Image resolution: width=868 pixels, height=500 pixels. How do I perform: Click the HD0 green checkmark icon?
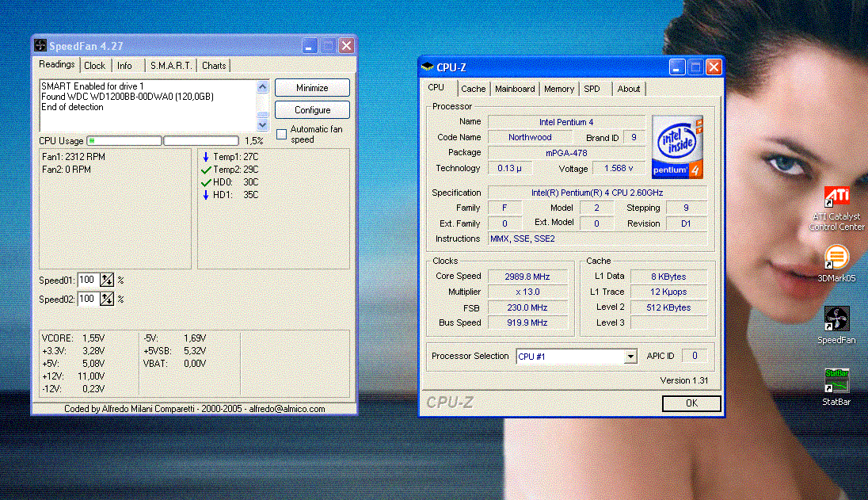click(206, 182)
